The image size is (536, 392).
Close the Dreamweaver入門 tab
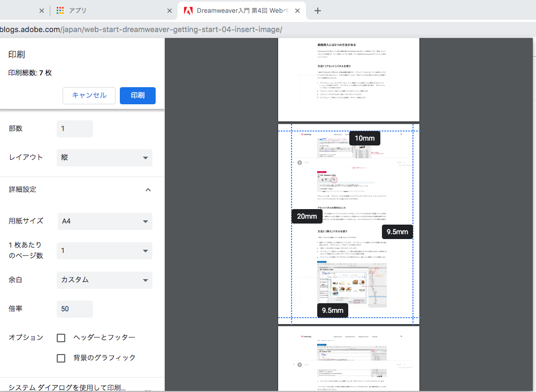(x=297, y=11)
